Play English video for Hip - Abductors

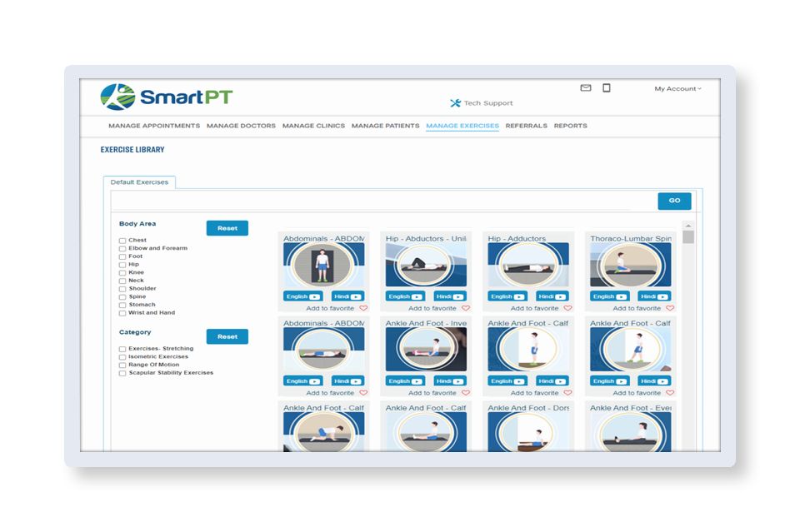[405, 296]
